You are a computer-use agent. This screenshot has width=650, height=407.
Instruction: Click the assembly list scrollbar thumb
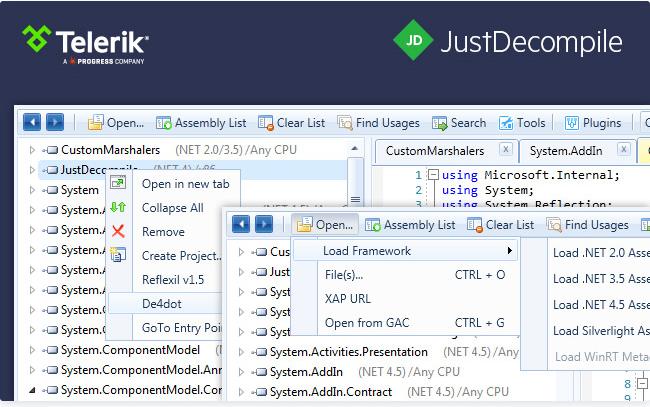tap(355, 181)
